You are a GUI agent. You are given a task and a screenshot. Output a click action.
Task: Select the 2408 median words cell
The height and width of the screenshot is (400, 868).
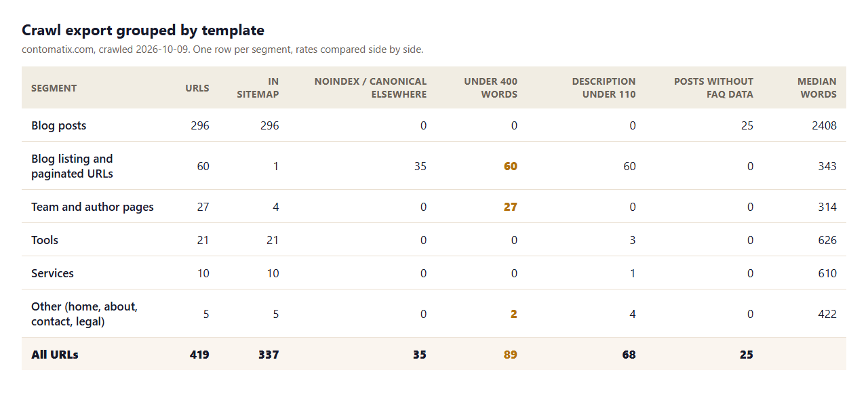click(824, 125)
